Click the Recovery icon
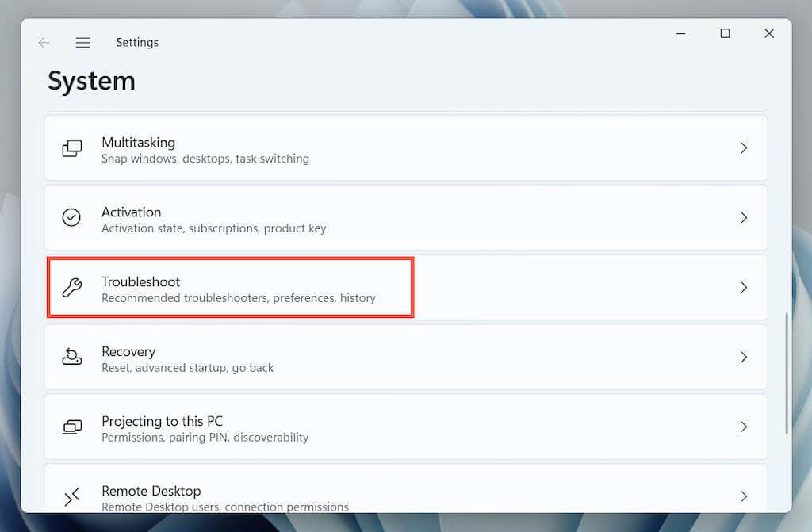The image size is (812, 532). pos(72,357)
